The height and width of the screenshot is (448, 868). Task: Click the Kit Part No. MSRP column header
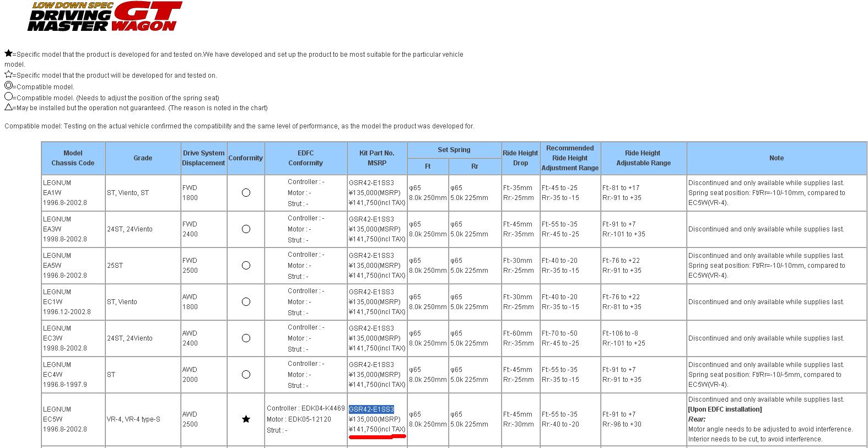[377, 158]
